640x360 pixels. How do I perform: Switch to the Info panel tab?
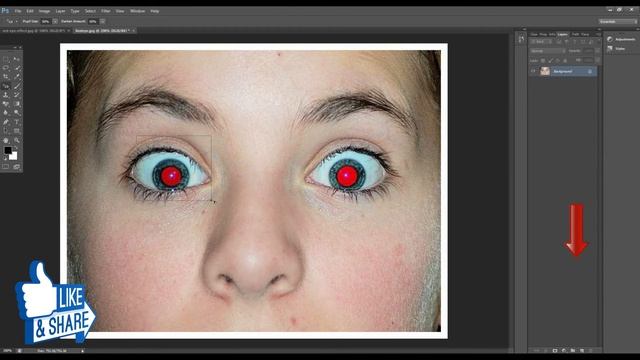point(552,34)
